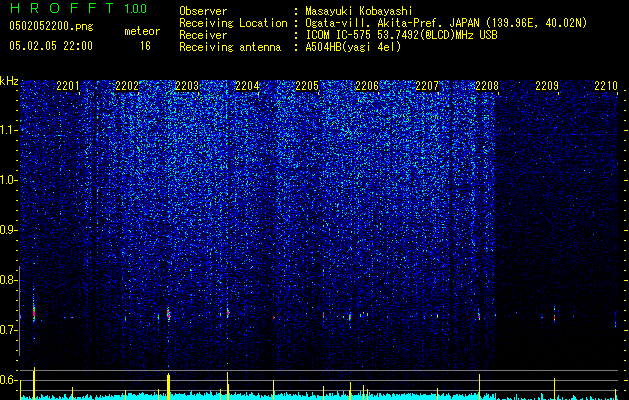Click the strong meteor echo before 2201

pos(34,312)
